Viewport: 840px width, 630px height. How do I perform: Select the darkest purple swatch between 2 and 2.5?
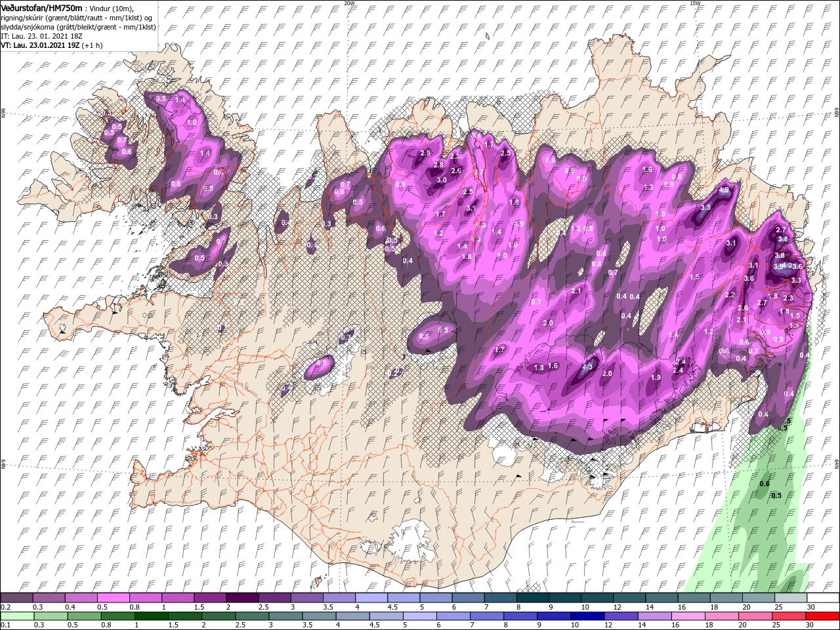(242, 598)
